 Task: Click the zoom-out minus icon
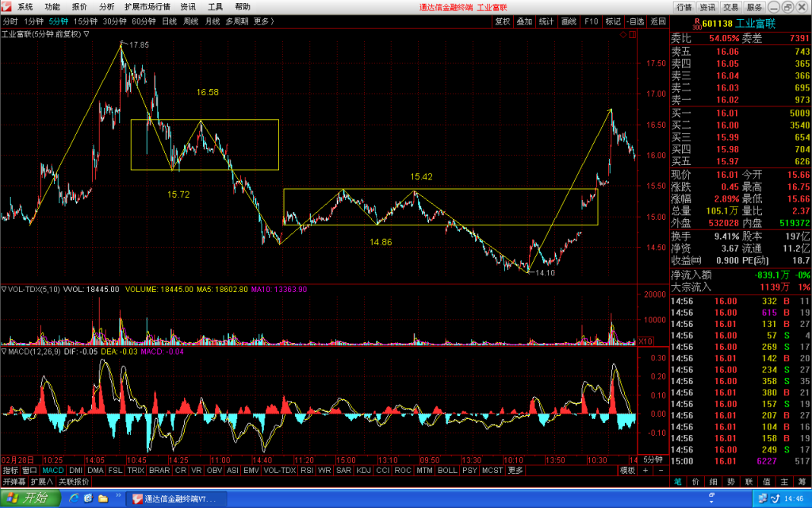661,470
